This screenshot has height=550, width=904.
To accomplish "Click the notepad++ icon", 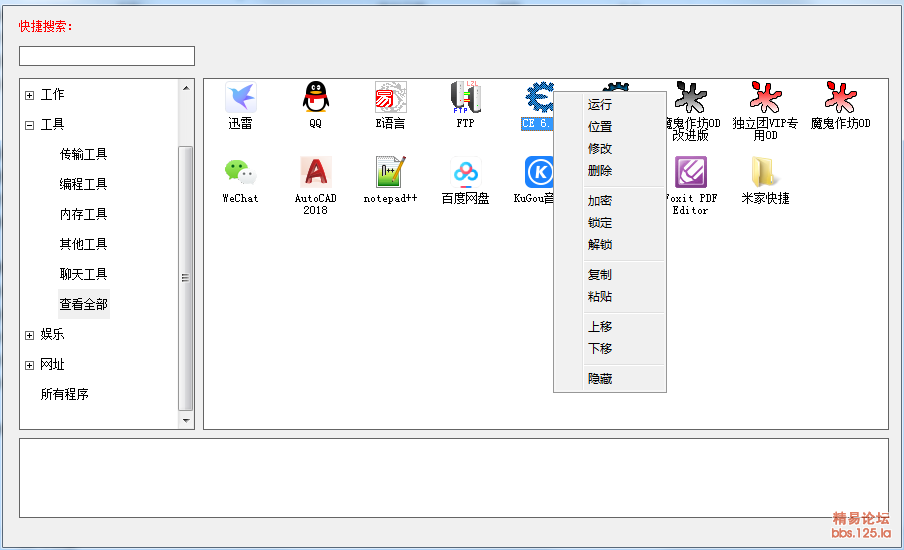I will pyautogui.click(x=390, y=172).
